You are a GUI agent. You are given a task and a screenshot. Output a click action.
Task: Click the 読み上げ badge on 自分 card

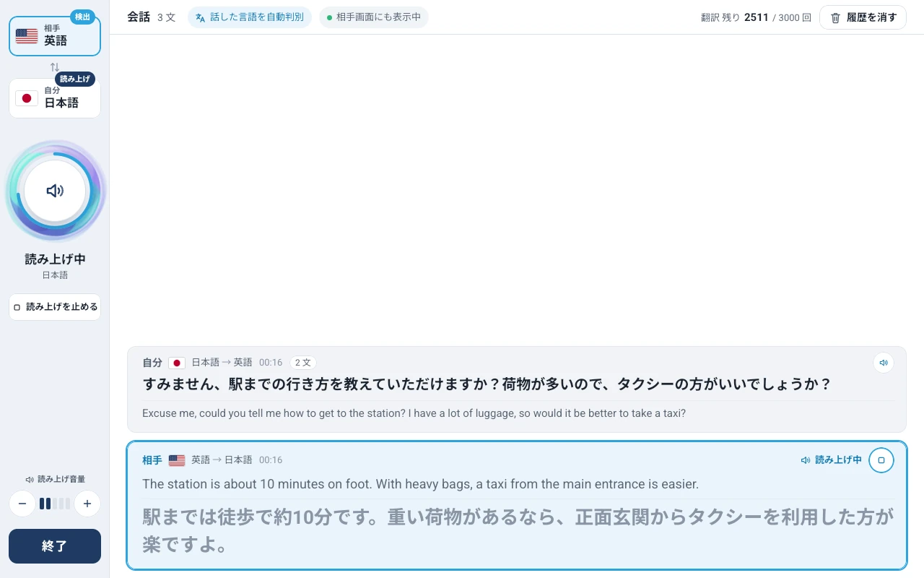75,79
